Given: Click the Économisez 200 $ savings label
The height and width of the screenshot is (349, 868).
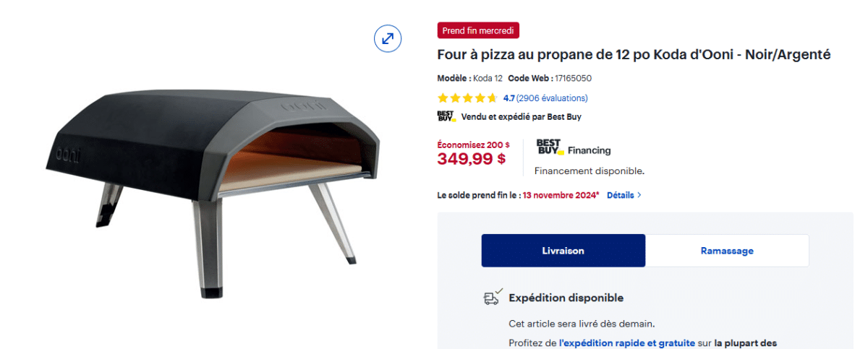Looking at the screenshot, I should pos(473,145).
